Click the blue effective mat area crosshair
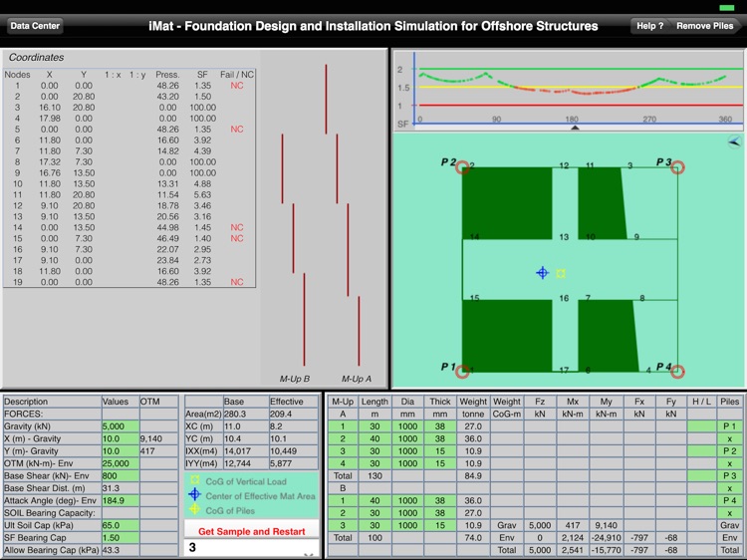Viewport: 747px width, 560px height. 543,272
